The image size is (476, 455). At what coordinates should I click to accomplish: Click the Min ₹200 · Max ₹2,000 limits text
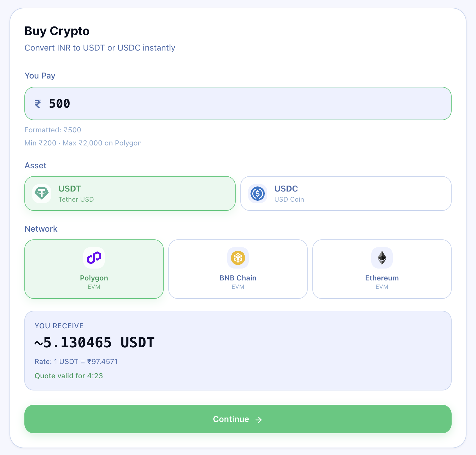pos(83,143)
